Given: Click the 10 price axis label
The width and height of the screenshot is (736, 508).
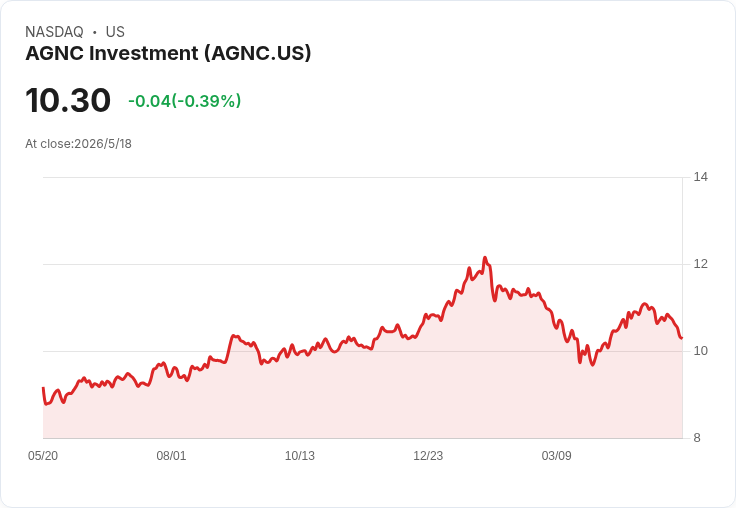Looking at the screenshot, I should pos(701,351).
